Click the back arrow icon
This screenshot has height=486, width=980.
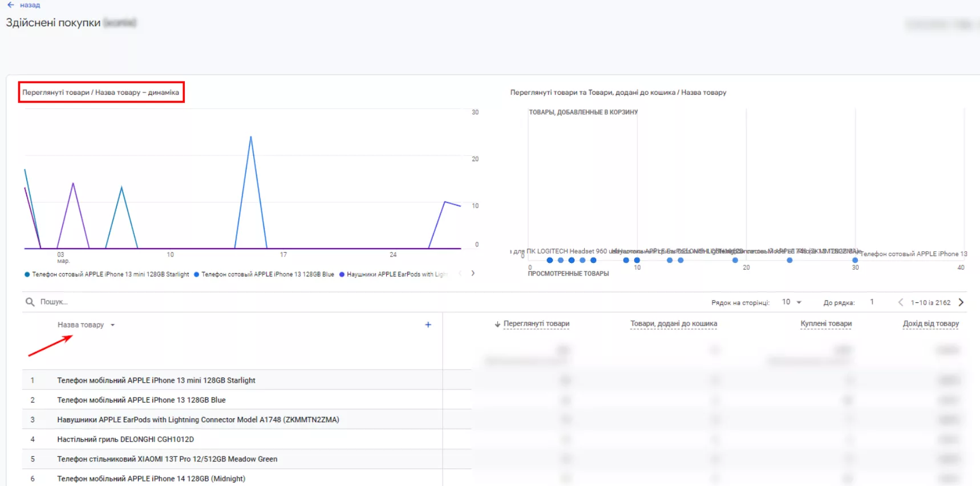[x=10, y=5]
